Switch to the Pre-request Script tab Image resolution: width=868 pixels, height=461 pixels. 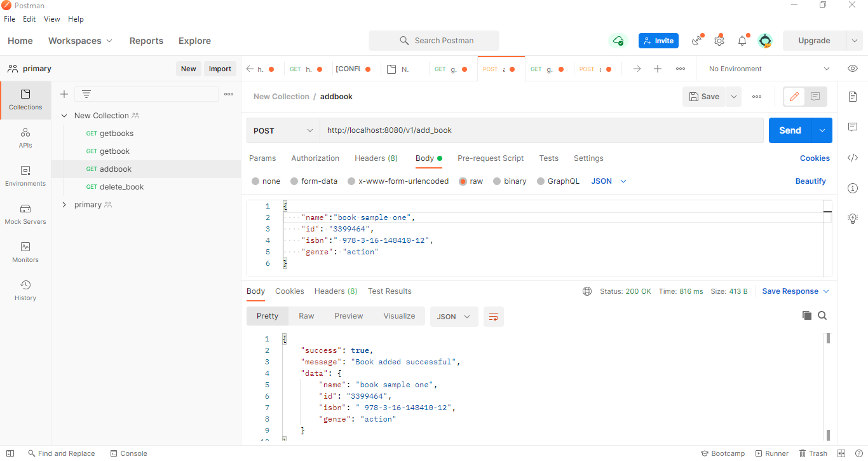click(x=491, y=158)
